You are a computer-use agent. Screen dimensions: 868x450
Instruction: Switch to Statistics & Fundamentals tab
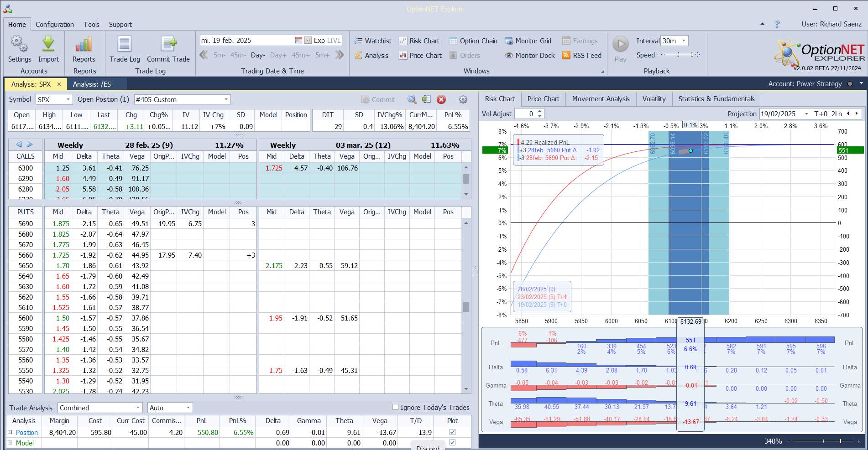tap(716, 99)
